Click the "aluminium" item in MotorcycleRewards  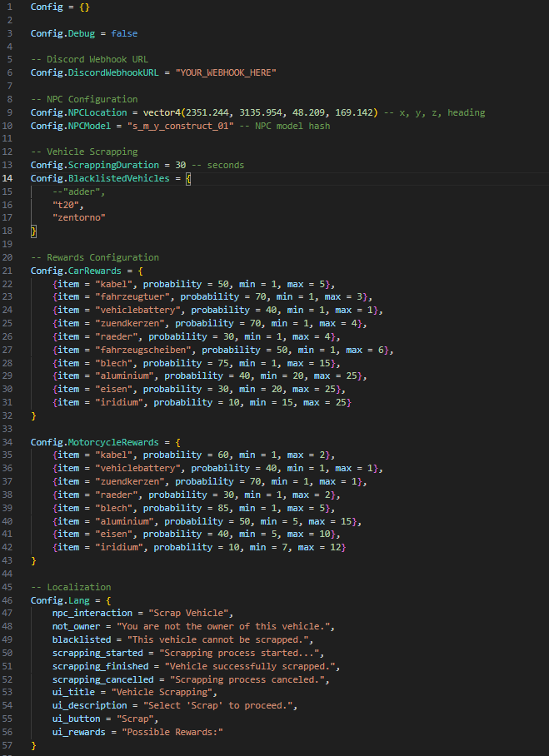point(124,521)
